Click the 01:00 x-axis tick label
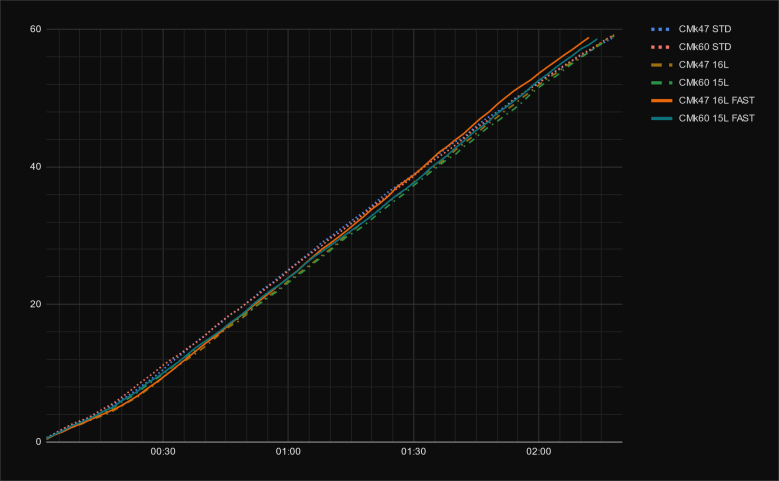Viewport: 779px width, 481px height. pyautogui.click(x=288, y=452)
